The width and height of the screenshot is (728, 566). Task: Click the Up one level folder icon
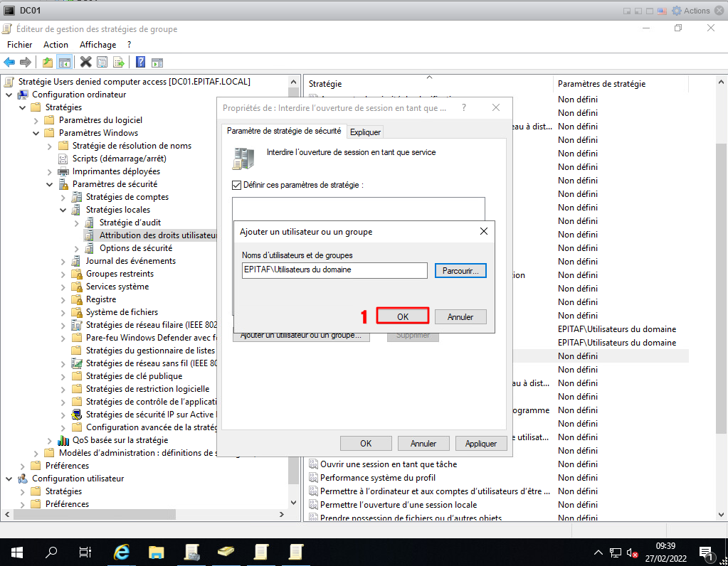[x=48, y=62]
